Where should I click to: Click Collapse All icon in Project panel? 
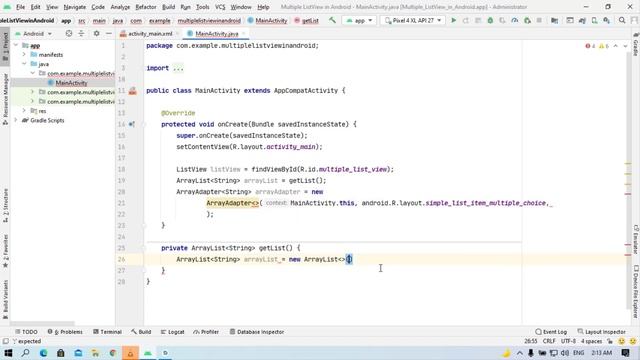[x=81, y=33]
